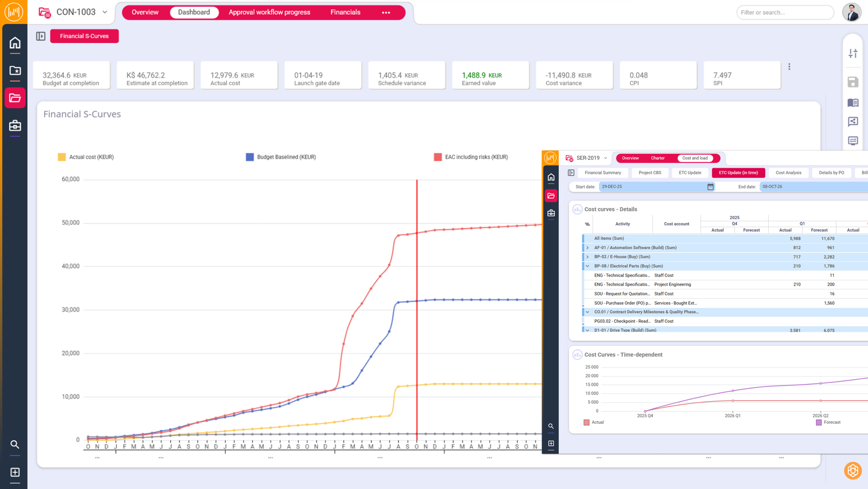Viewport: 868px width, 489px height.
Task: Open the user profile avatar
Action: (x=852, y=12)
